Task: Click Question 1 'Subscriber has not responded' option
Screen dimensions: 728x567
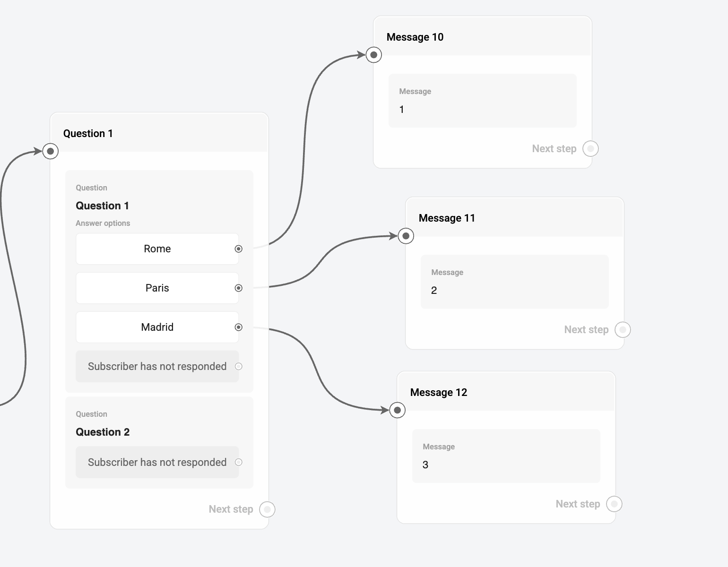Action: pyautogui.click(x=157, y=367)
